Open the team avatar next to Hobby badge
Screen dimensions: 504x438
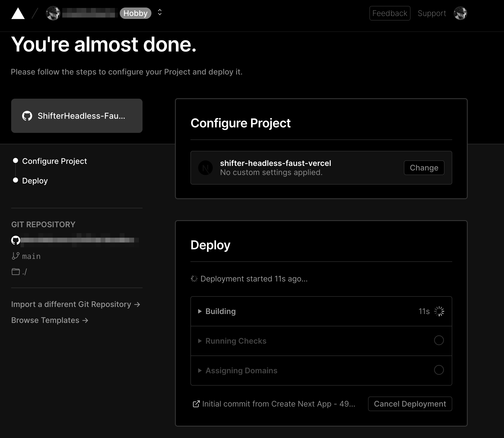pyautogui.click(x=53, y=13)
